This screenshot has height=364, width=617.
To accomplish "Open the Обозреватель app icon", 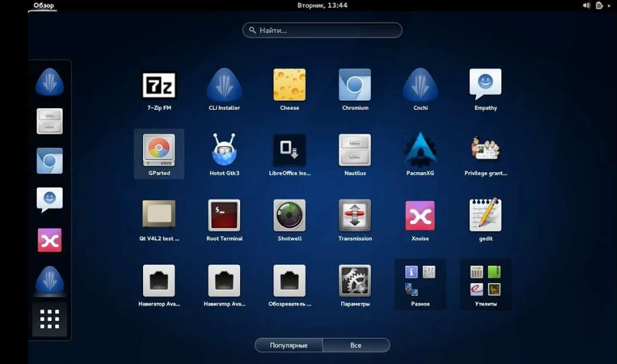I will [x=289, y=281].
